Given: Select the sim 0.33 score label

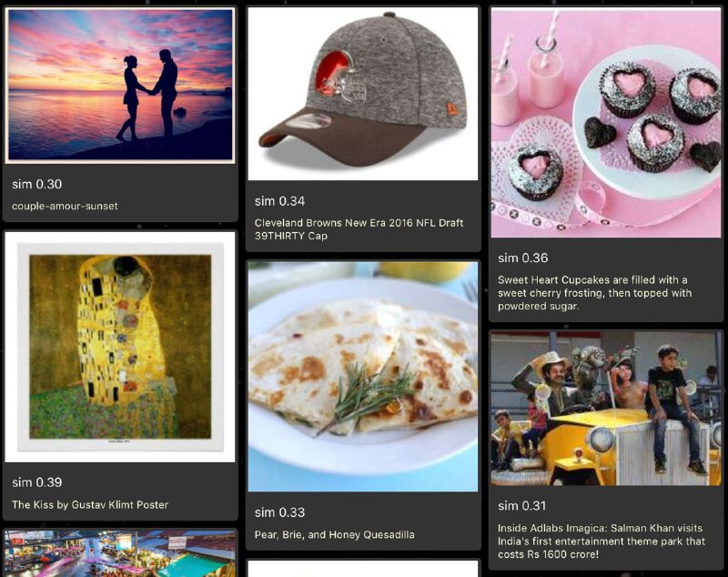Looking at the screenshot, I should pos(279,512).
